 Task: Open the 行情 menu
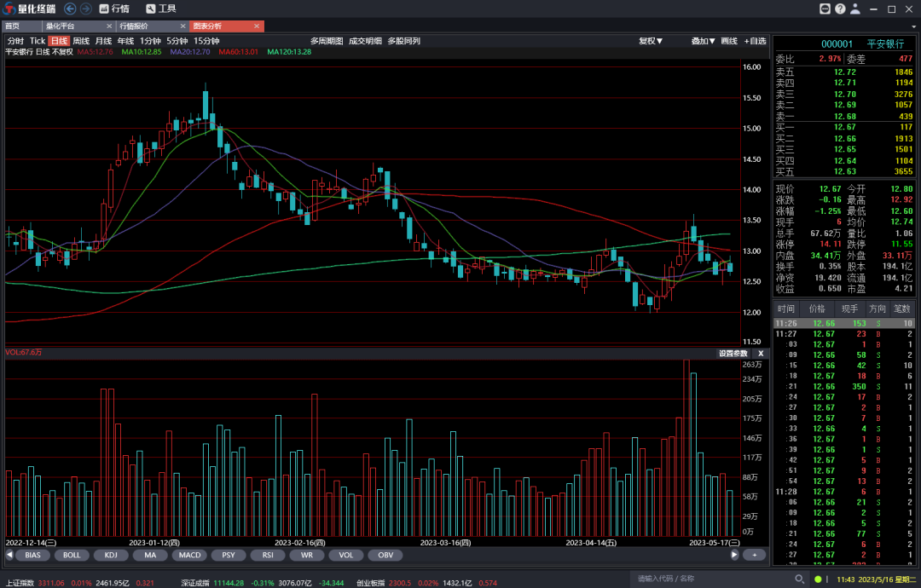point(113,9)
